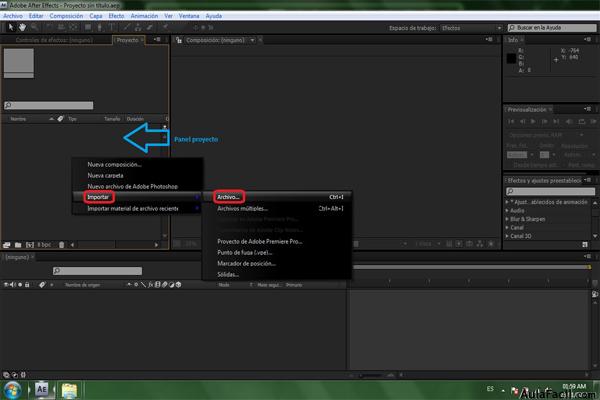This screenshot has width=600, height=400.
Task: Open the Composición menu
Action: pyautogui.click(x=66, y=16)
